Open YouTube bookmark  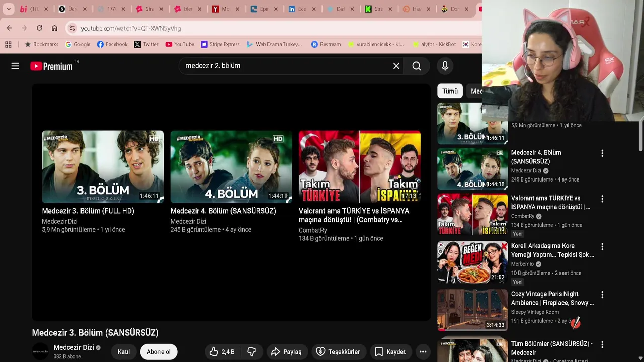point(180,44)
